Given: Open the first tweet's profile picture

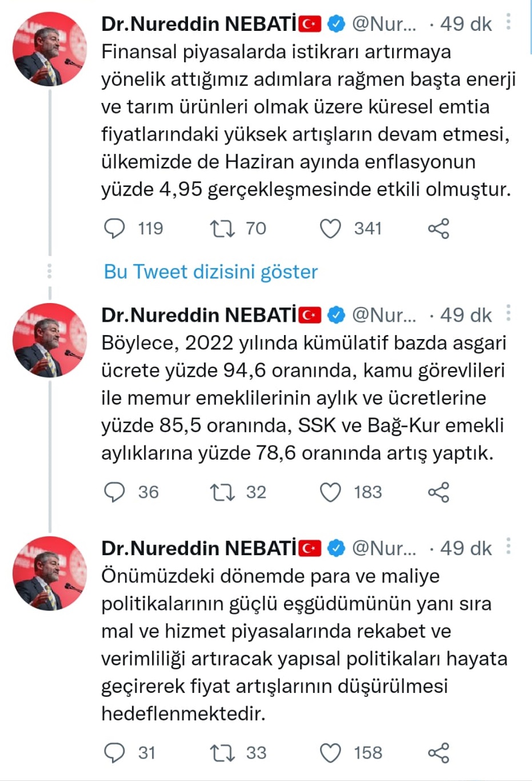Looking at the screenshot, I should pyautogui.click(x=50, y=49).
